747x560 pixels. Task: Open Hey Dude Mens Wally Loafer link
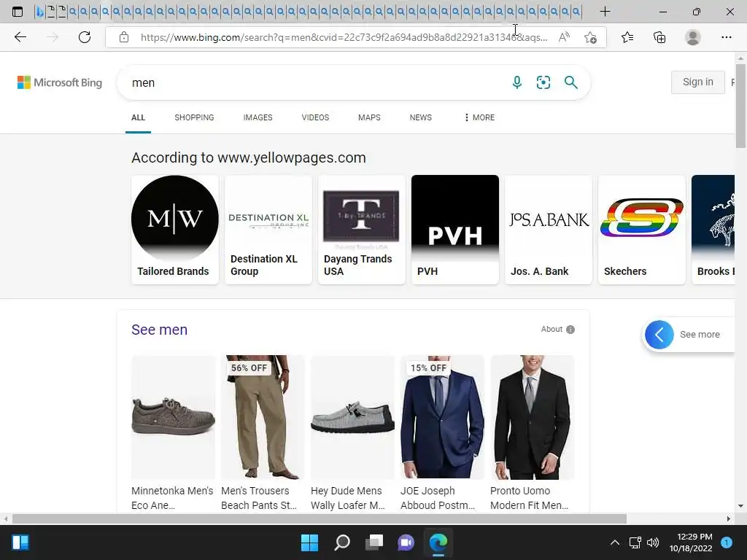coord(348,497)
